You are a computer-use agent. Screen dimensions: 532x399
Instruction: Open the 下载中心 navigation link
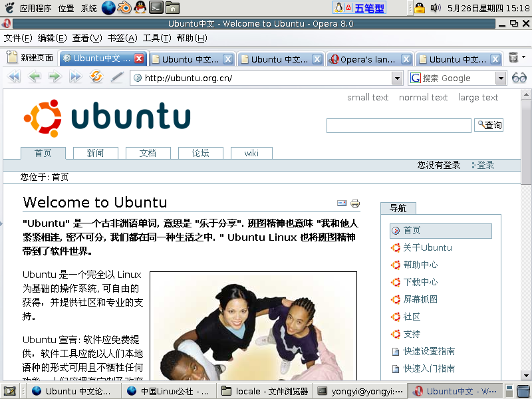[420, 282]
